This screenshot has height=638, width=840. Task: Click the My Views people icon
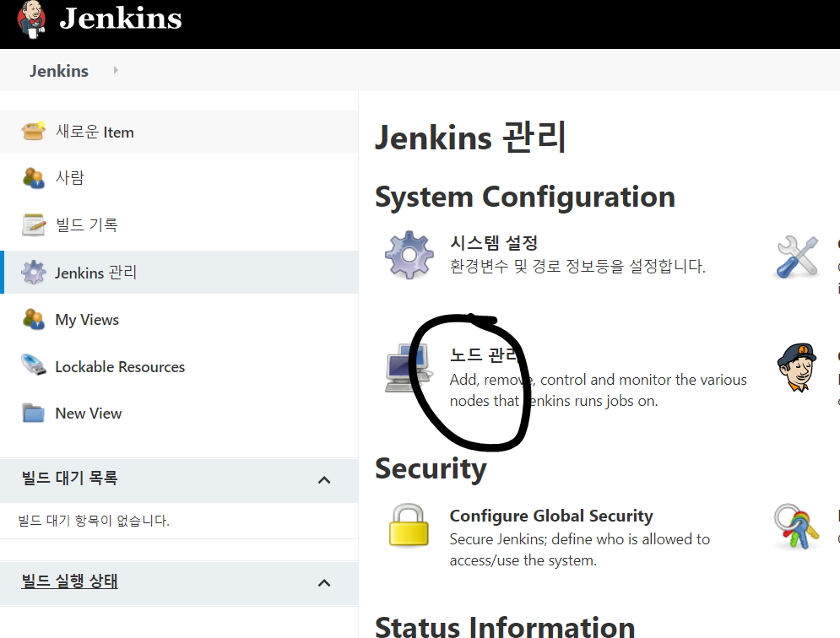tap(33, 319)
